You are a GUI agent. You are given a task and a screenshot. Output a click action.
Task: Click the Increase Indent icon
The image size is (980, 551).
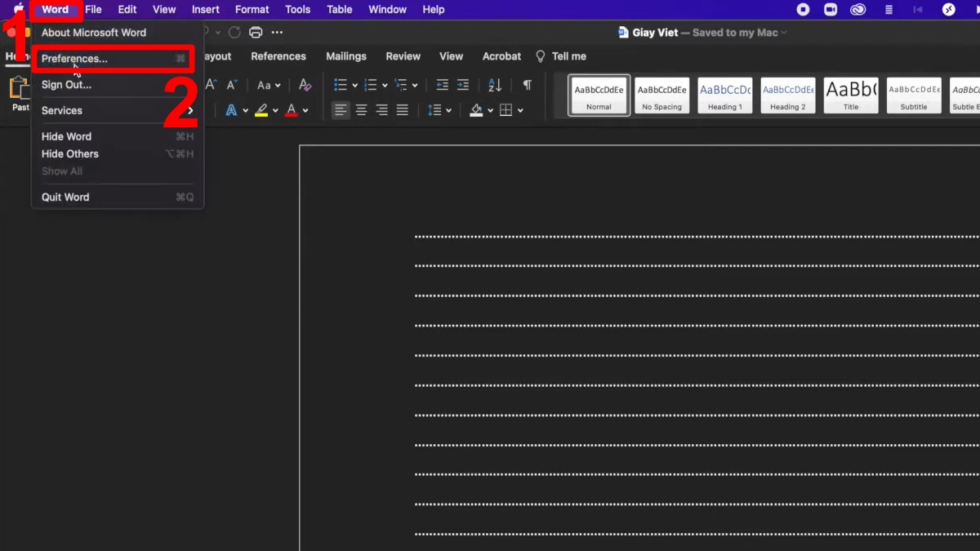click(463, 85)
